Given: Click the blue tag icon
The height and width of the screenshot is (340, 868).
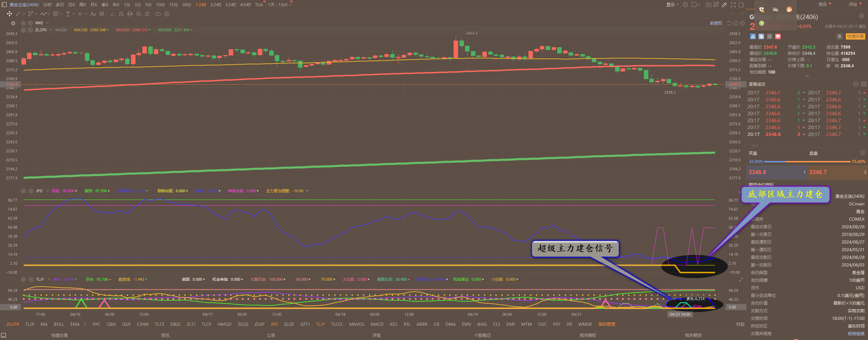Looking at the screenshot, I should [x=761, y=36].
